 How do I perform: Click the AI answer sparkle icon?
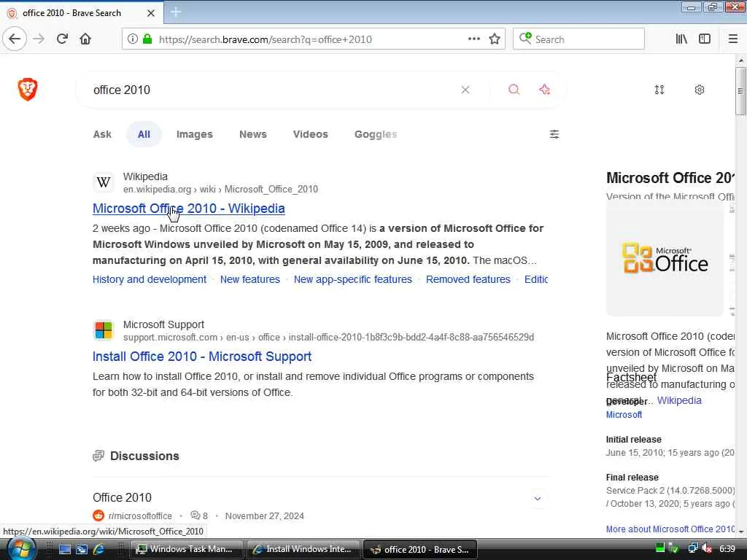coord(545,90)
